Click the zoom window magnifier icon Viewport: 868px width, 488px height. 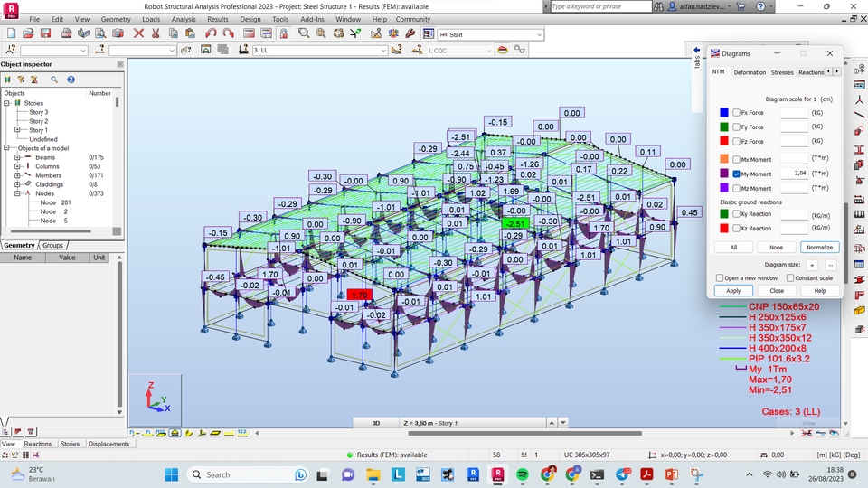[304, 33]
